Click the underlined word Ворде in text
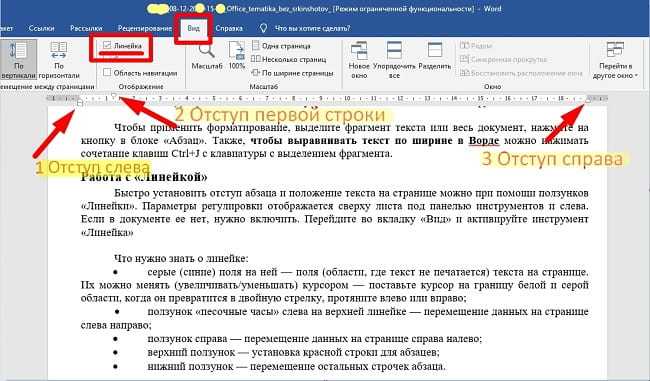Image resolution: width=650 pixels, height=381 pixels. click(x=484, y=141)
